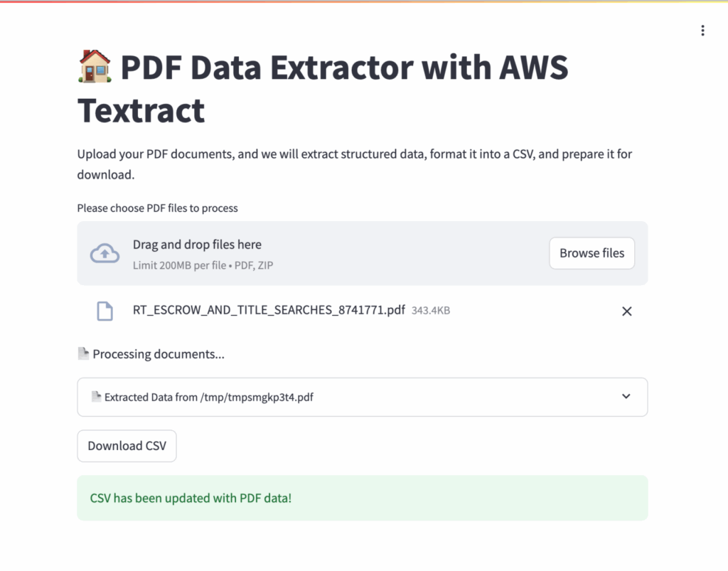
Task: Click the 343.4KB file size label
Action: (431, 311)
